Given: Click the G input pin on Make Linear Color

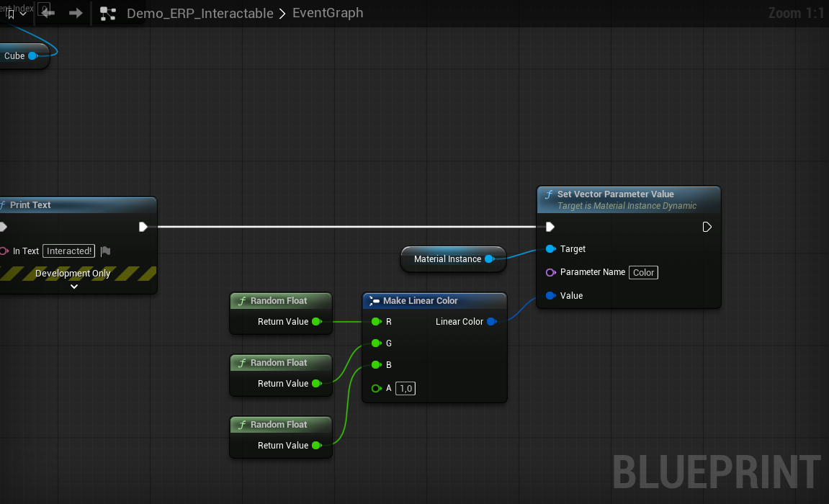Looking at the screenshot, I should click(377, 343).
